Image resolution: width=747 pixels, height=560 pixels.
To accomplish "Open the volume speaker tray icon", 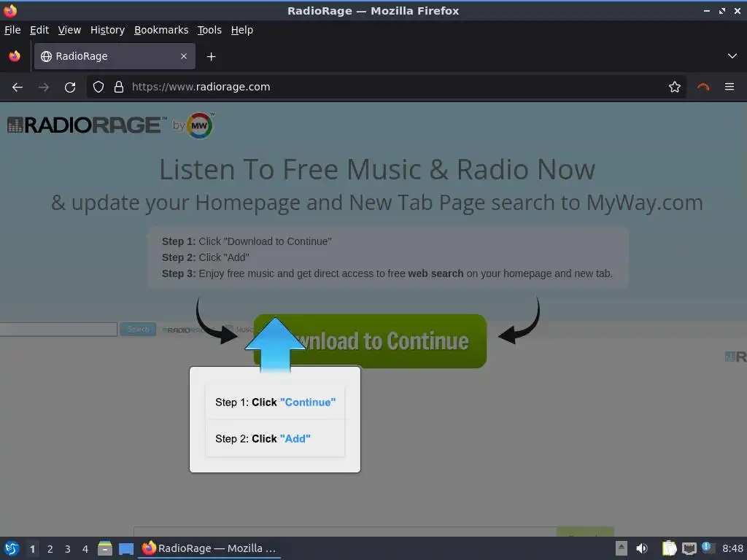I will pos(642,548).
